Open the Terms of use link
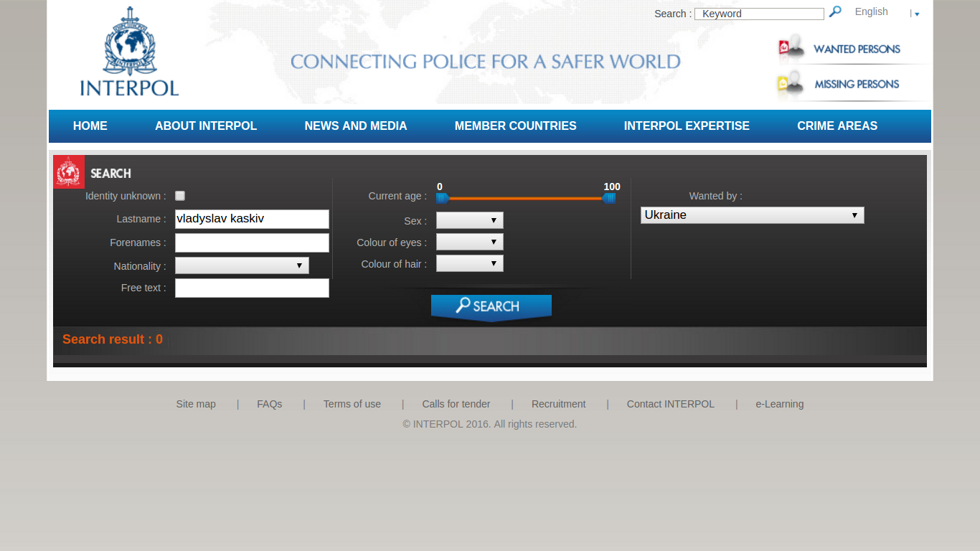Screen dimensions: 980x551 click(x=352, y=404)
